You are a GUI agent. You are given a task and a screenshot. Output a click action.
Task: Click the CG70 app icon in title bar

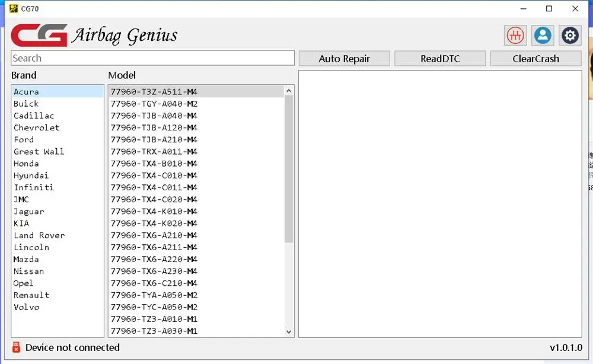point(14,8)
